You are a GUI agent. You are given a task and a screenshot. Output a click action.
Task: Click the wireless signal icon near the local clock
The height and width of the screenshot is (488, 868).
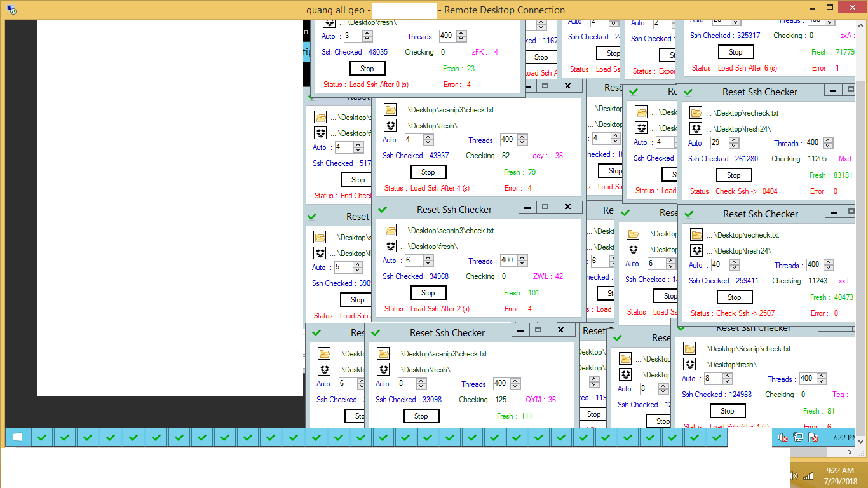click(x=808, y=475)
